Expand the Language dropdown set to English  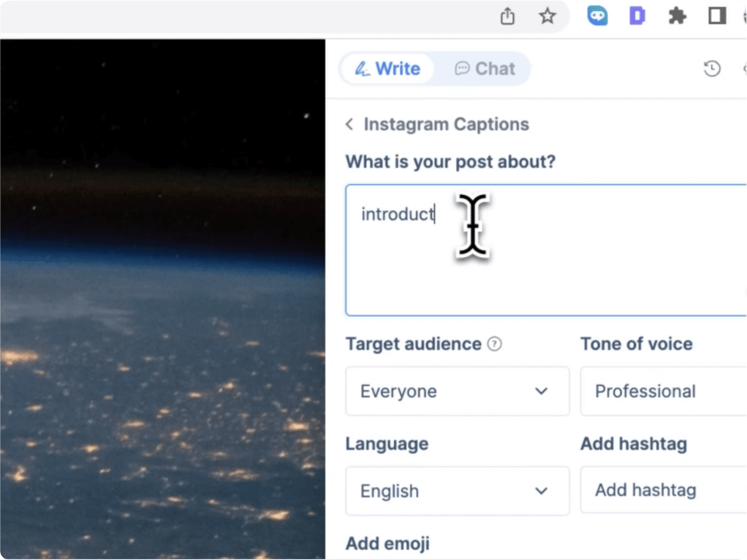tap(457, 491)
